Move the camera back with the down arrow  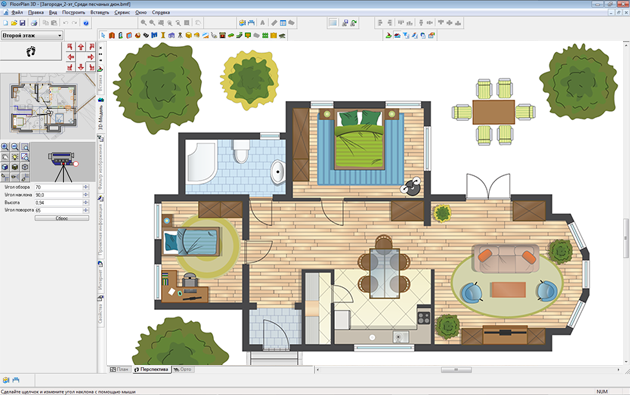point(81,67)
